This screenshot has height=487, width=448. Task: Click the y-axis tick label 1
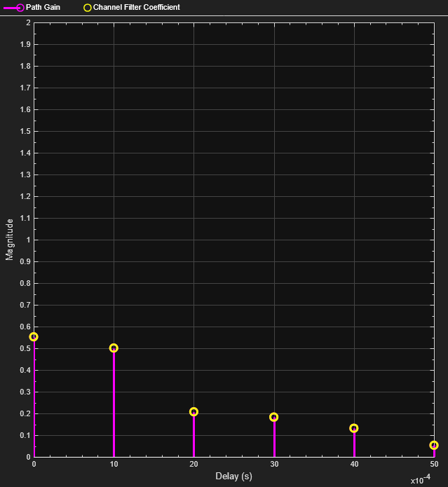click(x=29, y=240)
